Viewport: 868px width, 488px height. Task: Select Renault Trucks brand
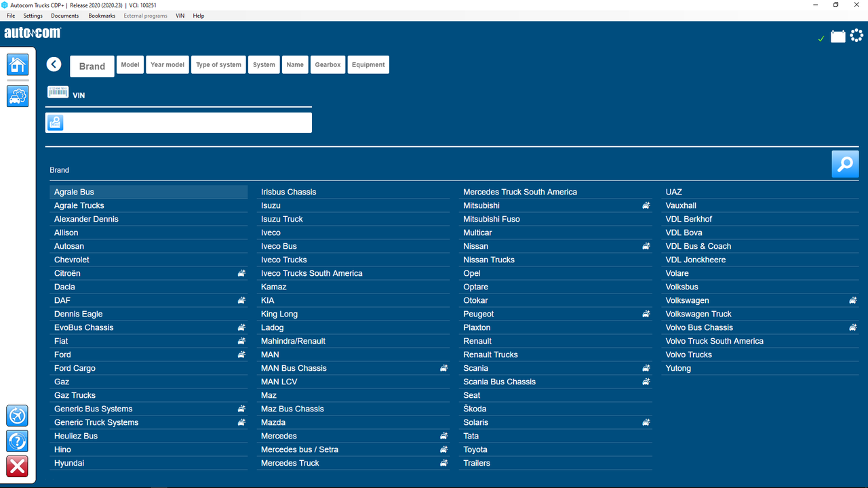[556, 354]
